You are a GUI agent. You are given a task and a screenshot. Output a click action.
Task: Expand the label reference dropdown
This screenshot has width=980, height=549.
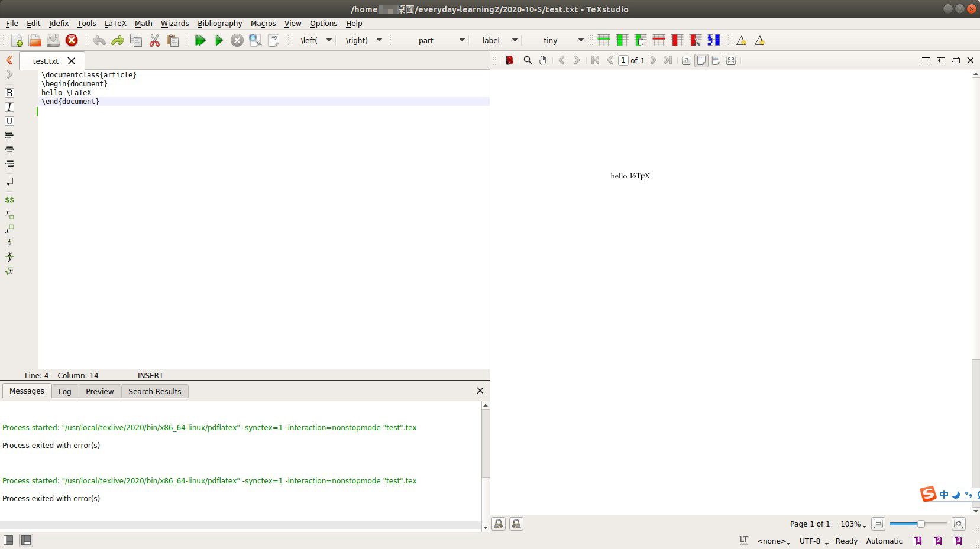(x=515, y=40)
